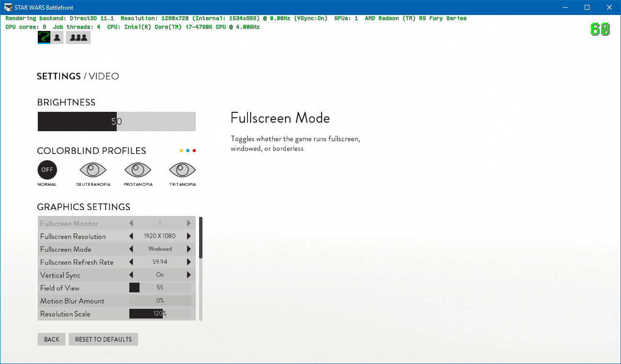Adjust the Brightness slider bar

point(117,121)
